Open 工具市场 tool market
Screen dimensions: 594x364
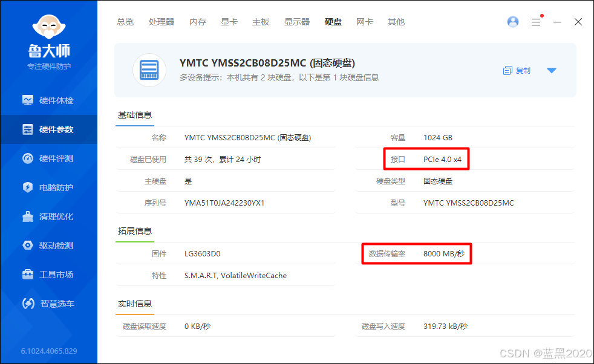click(48, 275)
